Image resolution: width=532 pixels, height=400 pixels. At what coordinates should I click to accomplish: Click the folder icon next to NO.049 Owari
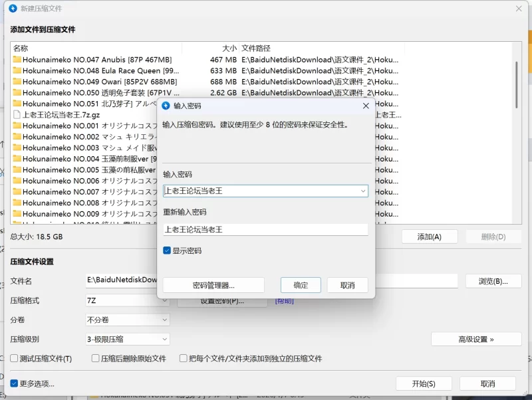pos(17,82)
